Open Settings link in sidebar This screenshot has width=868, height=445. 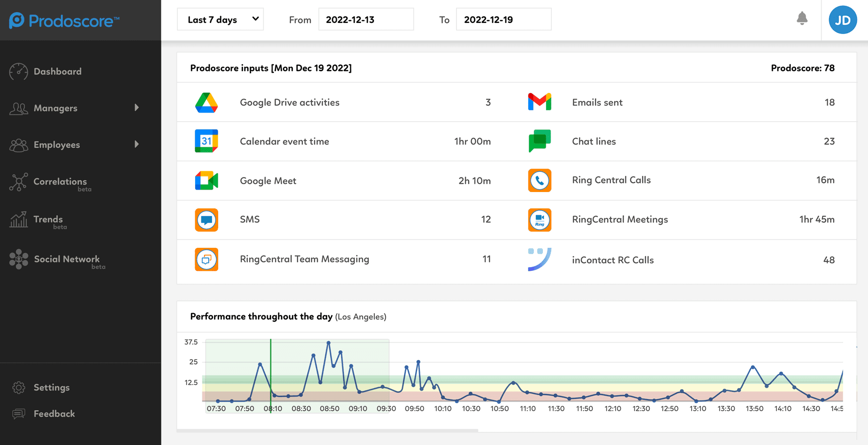click(52, 388)
